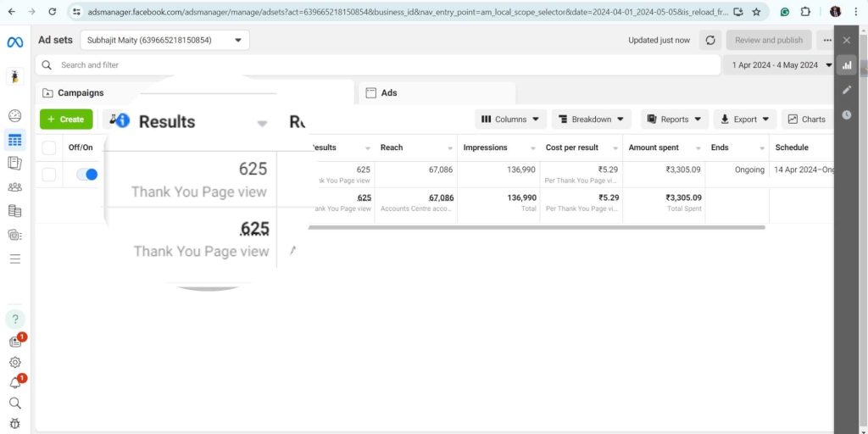Click the ₹5.29 total cost per result
The width and height of the screenshot is (868, 434).
609,198
